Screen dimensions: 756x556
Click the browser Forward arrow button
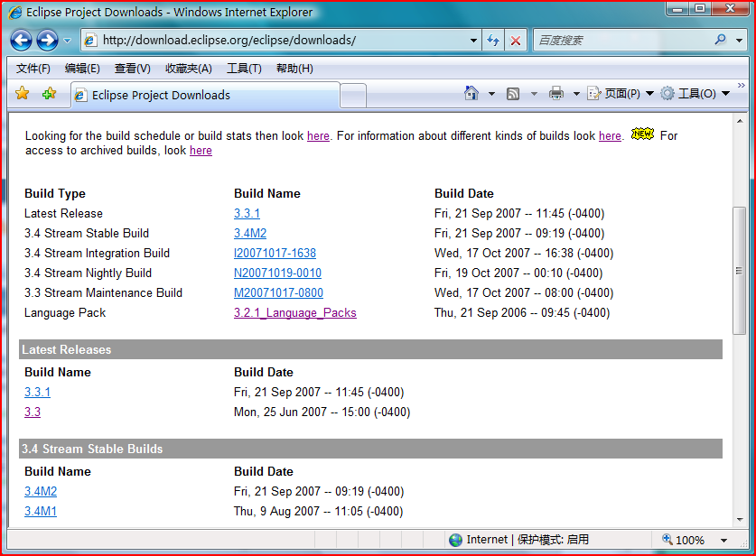[47, 41]
